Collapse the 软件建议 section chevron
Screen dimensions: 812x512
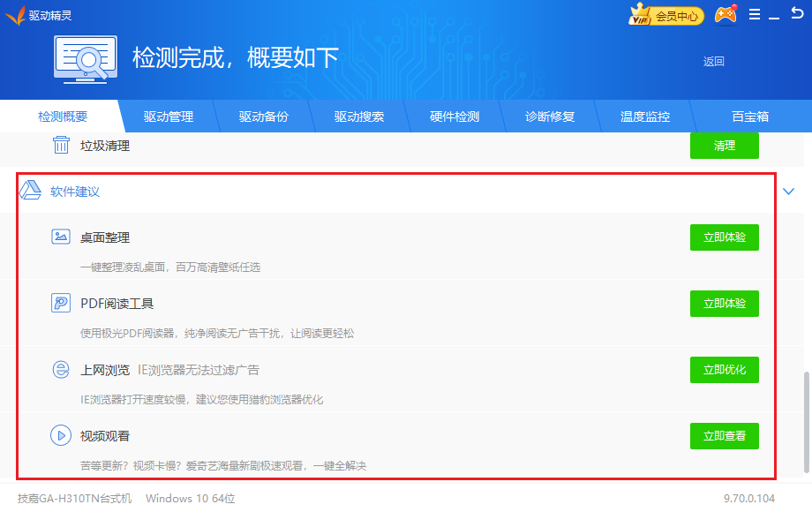[x=789, y=192]
